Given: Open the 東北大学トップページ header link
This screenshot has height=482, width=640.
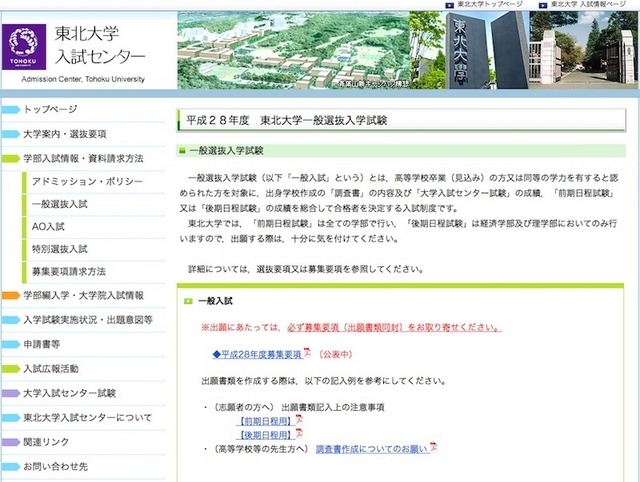Looking at the screenshot, I should click(x=490, y=4).
